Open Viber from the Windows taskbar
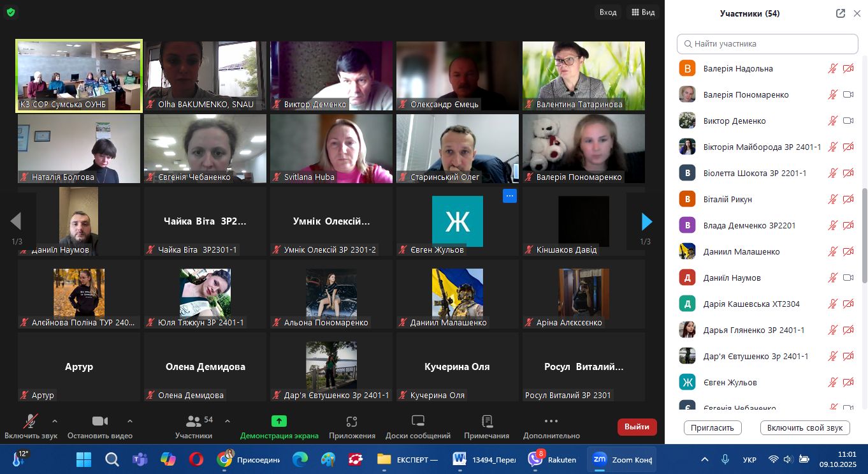 (535, 459)
